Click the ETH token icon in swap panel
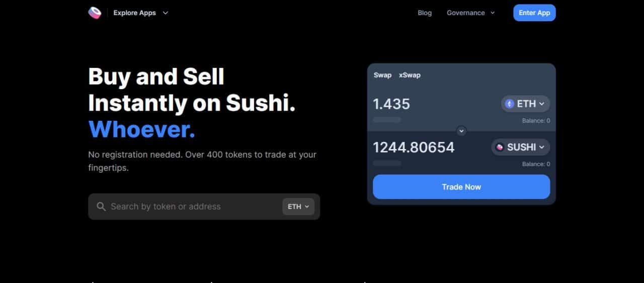The height and width of the screenshot is (283, 644). tap(510, 104)
